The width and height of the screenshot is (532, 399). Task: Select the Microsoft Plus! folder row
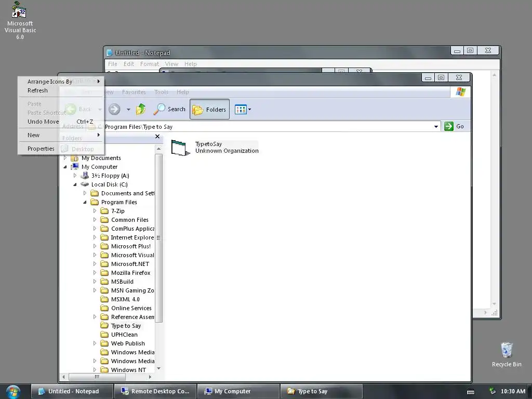tap(126, 246)
